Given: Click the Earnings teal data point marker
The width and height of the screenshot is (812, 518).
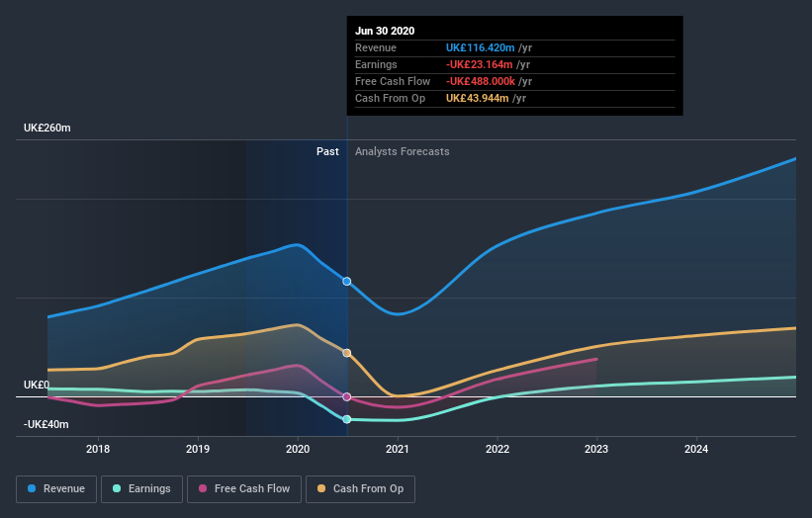Looking at the screenshot, I should 347,419.
